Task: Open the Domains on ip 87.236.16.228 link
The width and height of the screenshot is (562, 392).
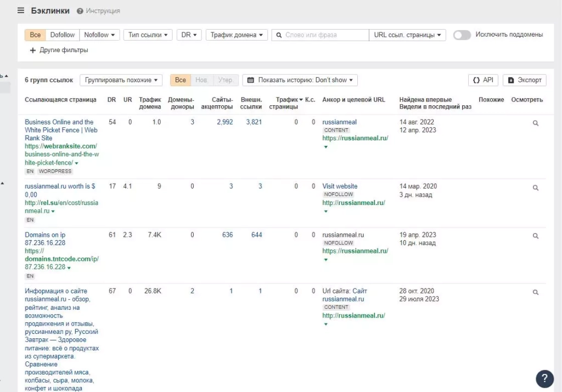Action: (x=45, y=239)
